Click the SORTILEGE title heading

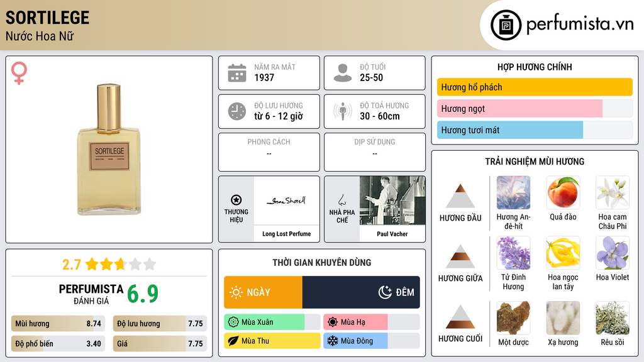pyautogui.click(x=47, y=18)
